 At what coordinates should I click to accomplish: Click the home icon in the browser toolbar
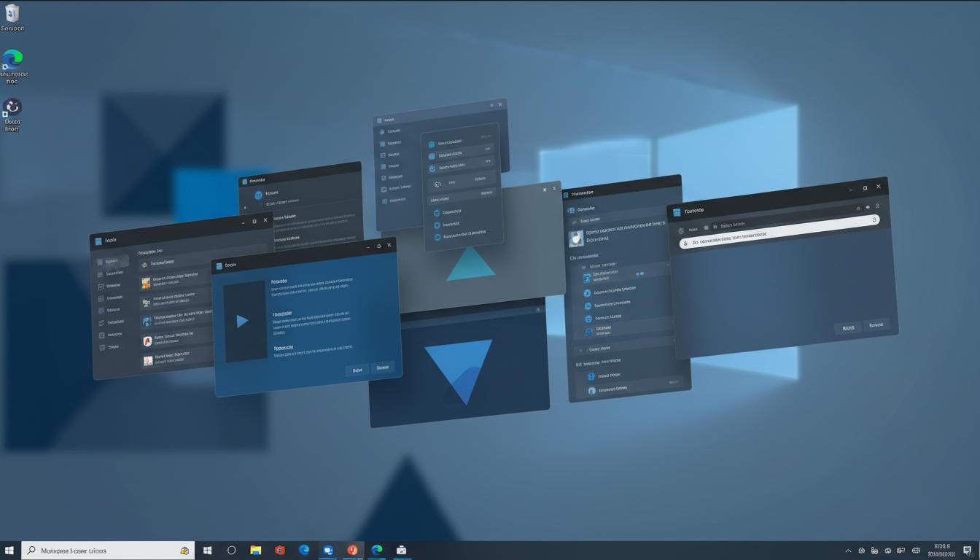(858, 208)
